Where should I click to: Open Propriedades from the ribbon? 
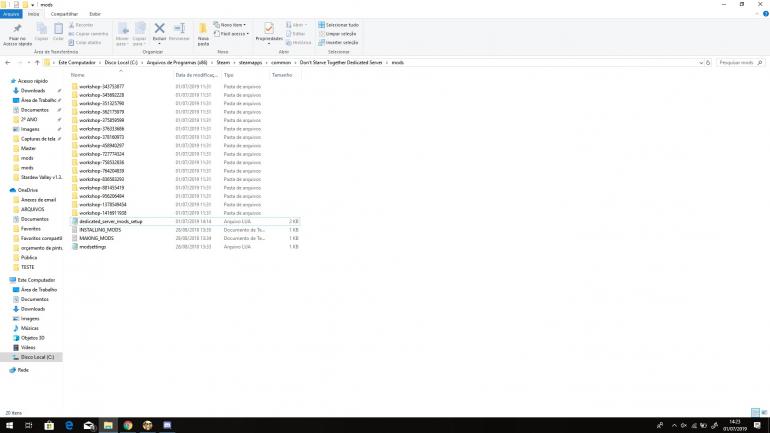pos(269,32)
